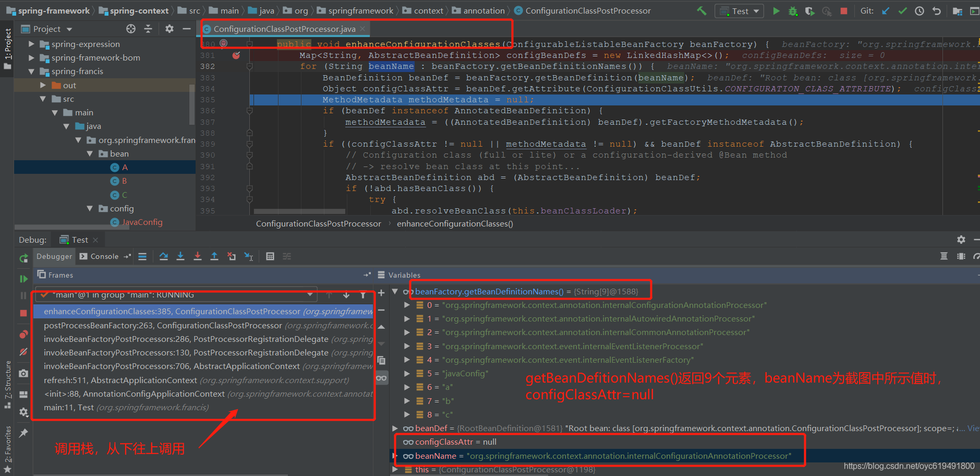Open debugger settings gear in left strip

[23, 412]
